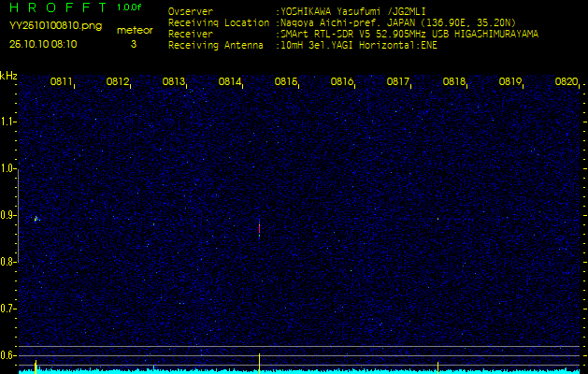Click the HROFFT title text
588x374 pixels.
click(x=58, y=7)
